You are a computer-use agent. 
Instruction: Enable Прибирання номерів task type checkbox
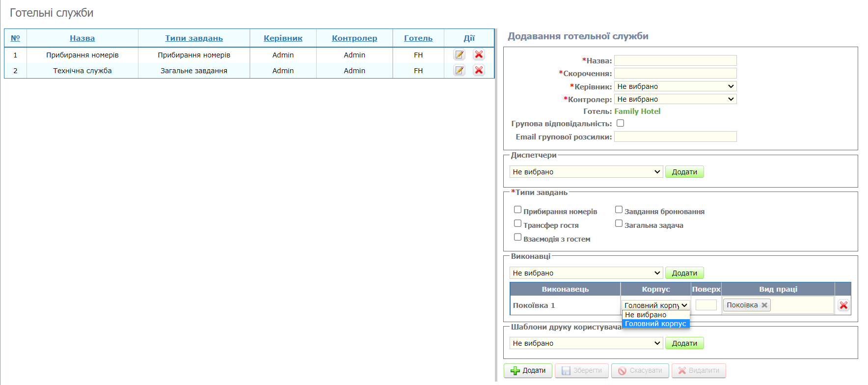(517, 210)
